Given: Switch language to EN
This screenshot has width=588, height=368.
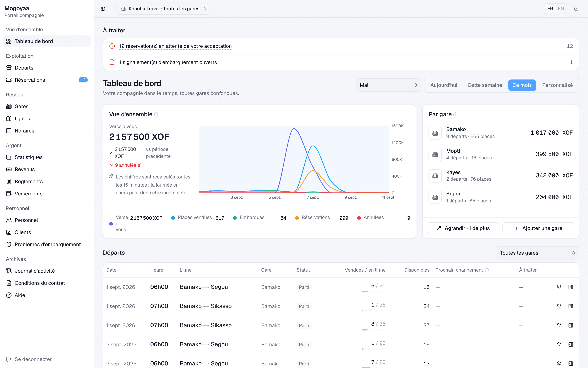Looking at the screenshot, I should 561,9.
